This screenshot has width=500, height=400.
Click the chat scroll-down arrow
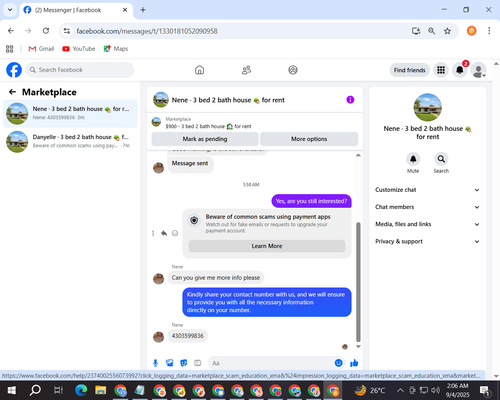coord(358,347)
